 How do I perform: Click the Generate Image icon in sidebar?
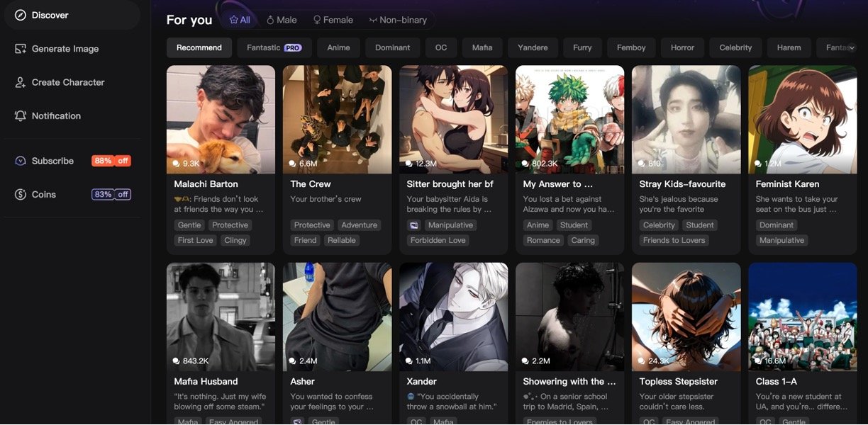[21, 49]
